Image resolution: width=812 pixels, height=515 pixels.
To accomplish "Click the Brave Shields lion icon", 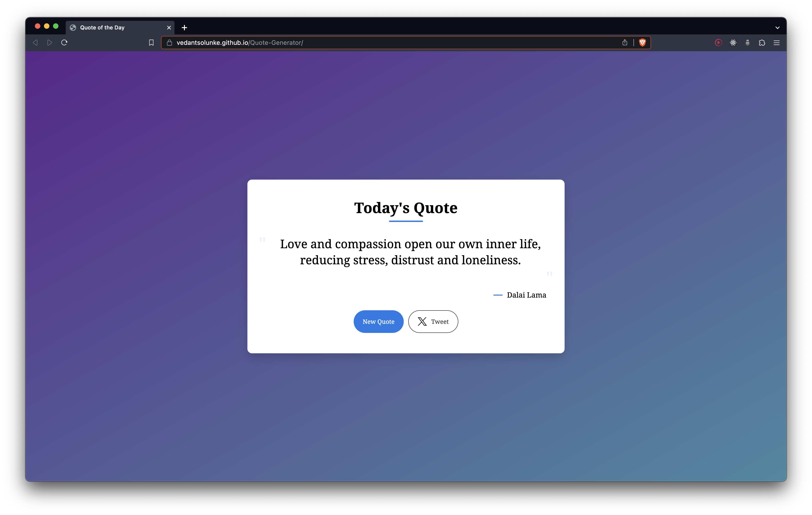I will coord(642,43).
